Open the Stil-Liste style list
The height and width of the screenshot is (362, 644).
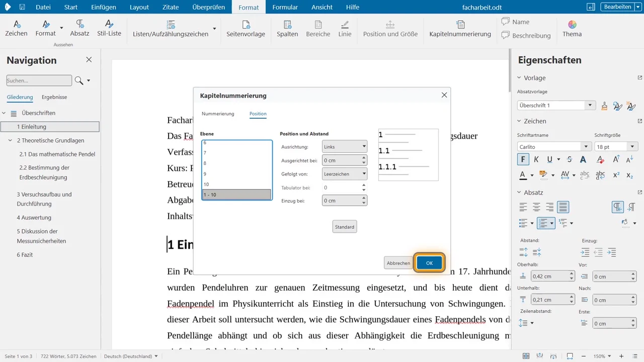pyautogui.click(x=109, y=29)
